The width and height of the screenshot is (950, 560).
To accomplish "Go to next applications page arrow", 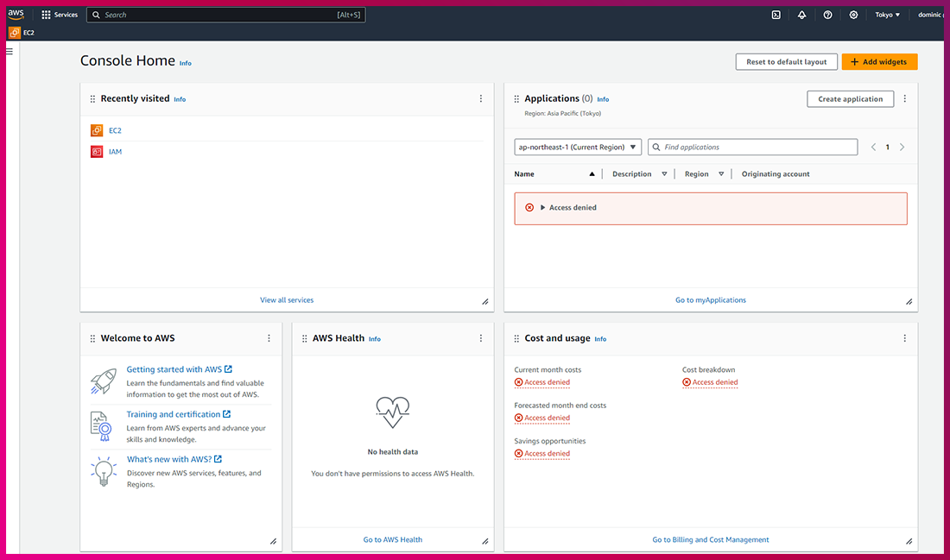I will click(902, 148).
